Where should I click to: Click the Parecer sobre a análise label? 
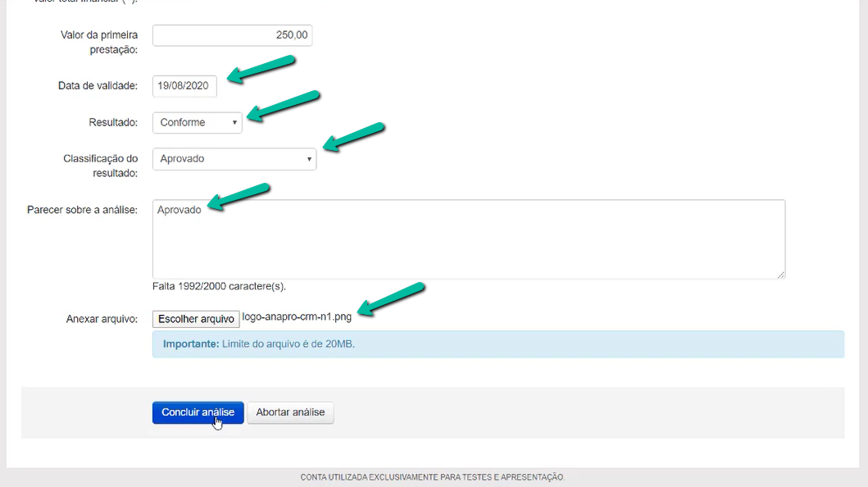coord(82,210)
